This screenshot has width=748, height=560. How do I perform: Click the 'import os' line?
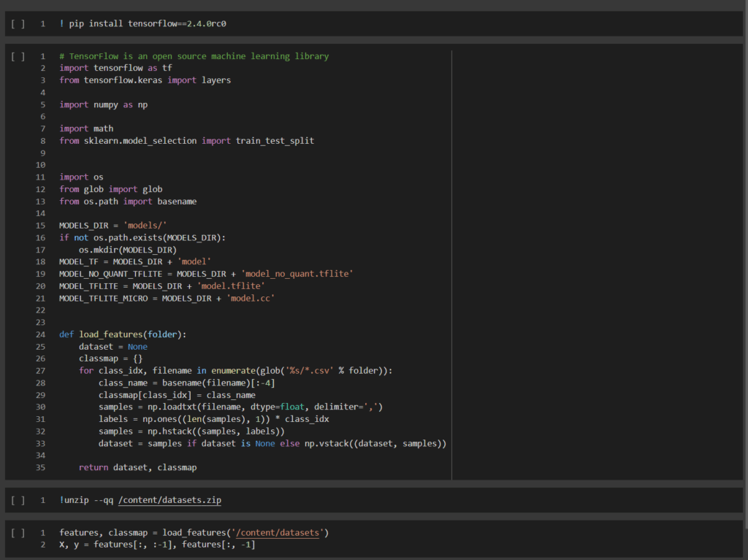coord(81,177)
